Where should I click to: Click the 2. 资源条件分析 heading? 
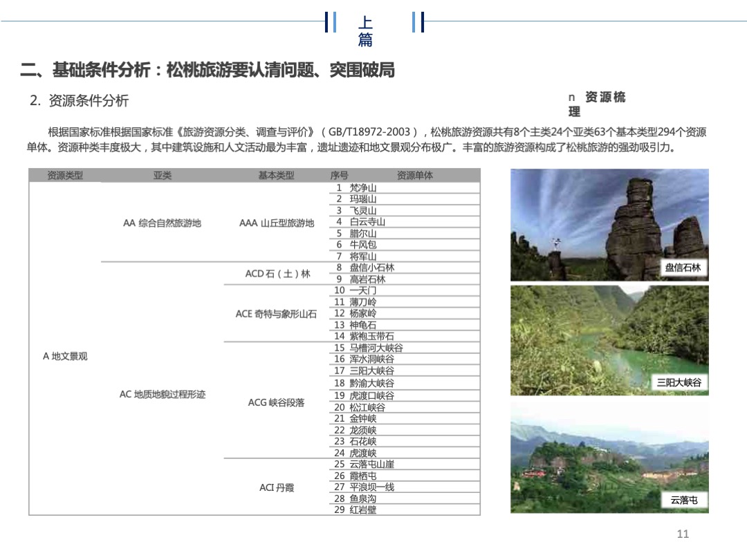tap(78, 100)
